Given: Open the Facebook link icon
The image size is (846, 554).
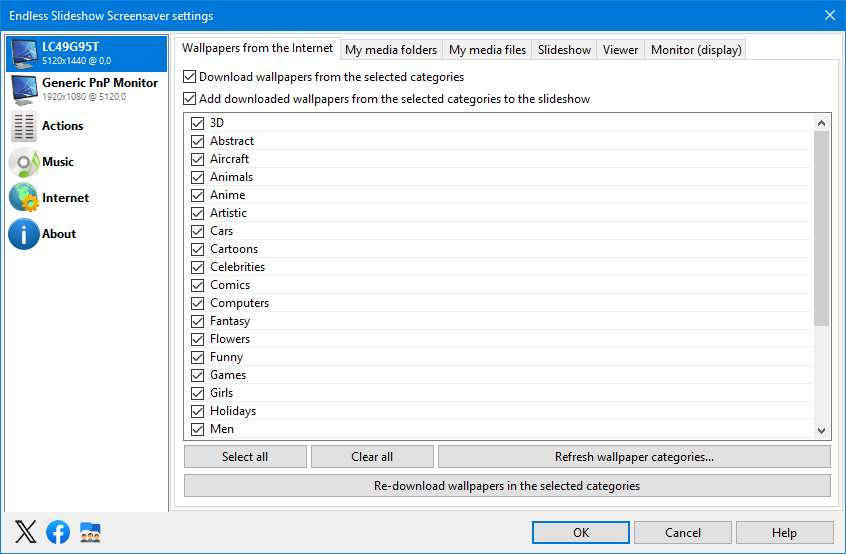Looking at the screenshot, I should point(58,532).
